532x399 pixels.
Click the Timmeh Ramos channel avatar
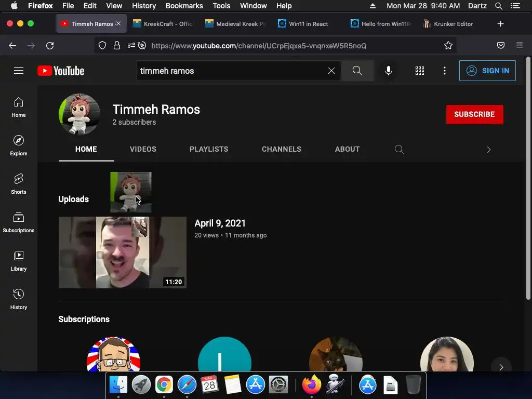[x=79, y=114]
